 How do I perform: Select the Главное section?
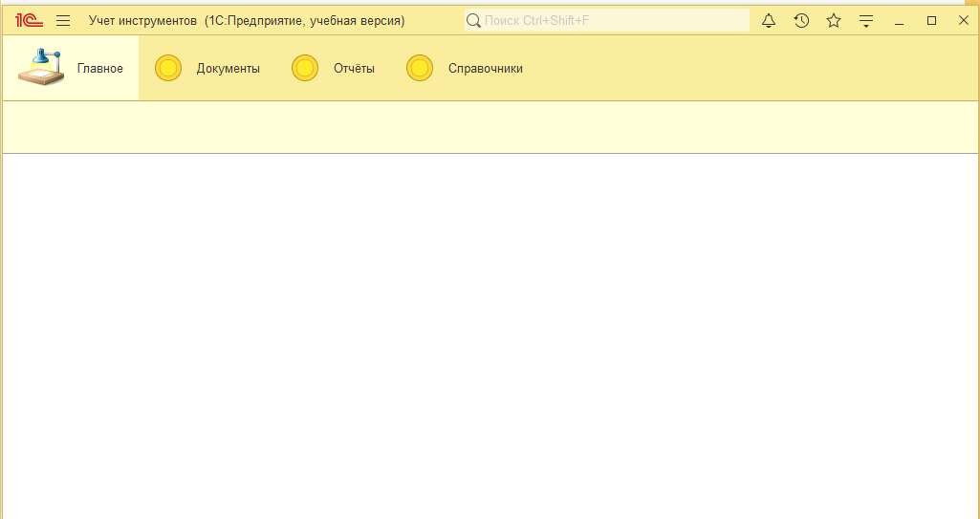click(71, 68)
